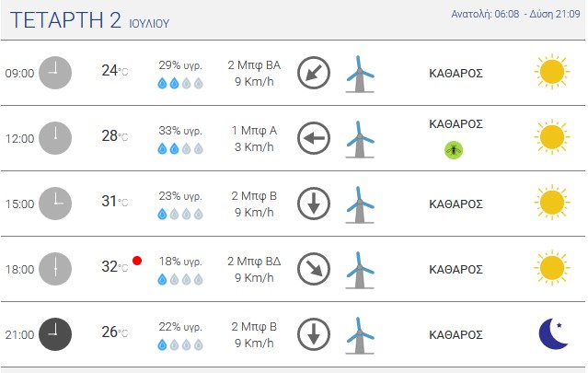Click the sunrise and sunset times text
The width and height of the screenshot is (588, 373).
(x=515, y=14)
